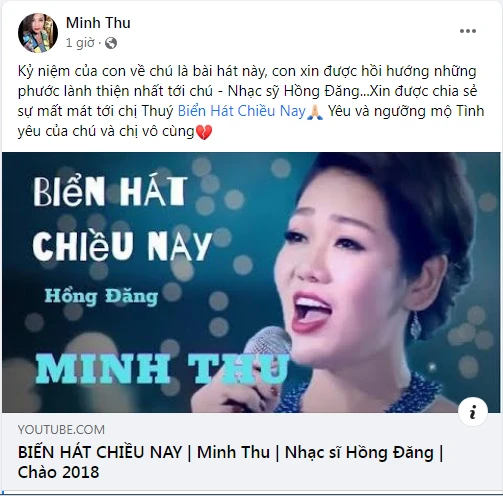
Task: Open the three-dot post options menu
Action: [x=468, y=31]
